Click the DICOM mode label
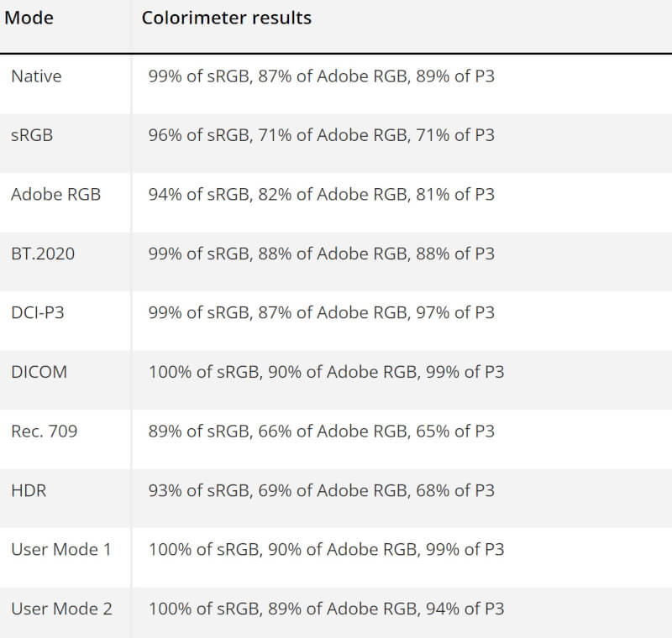 pyautogui.click(x=39, y=372)
